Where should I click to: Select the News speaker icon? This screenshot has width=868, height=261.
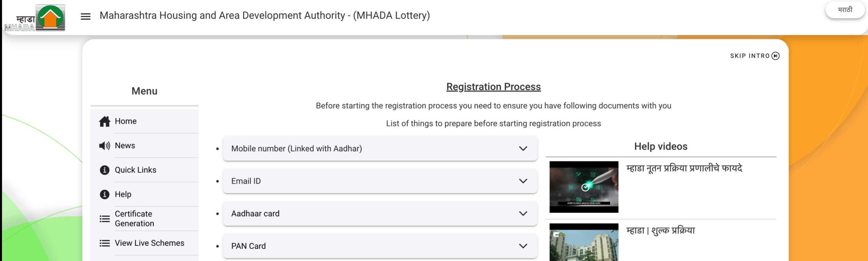[104, 145]
